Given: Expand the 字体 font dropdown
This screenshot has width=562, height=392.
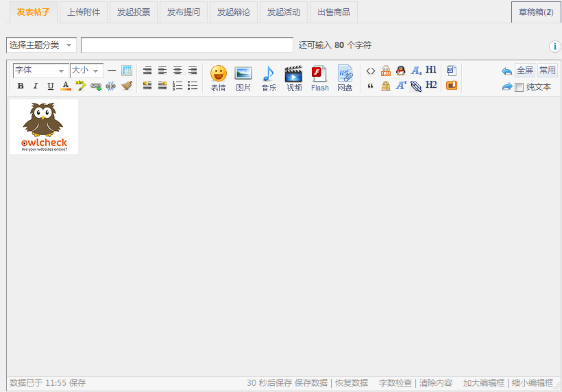Looking at the screenshot, I should (x=40, y=71).
